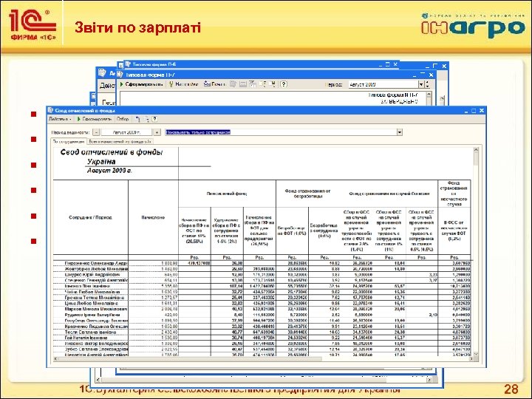Select the row for Зубко Світлана Олександрівна
Image resolution: width=532 pixels, height=399 pixels.
tap(263, 349)
